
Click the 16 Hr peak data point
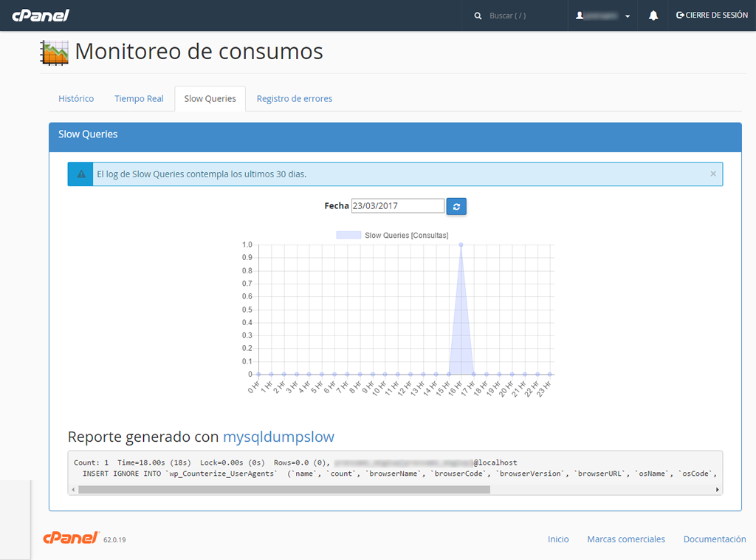461,245
